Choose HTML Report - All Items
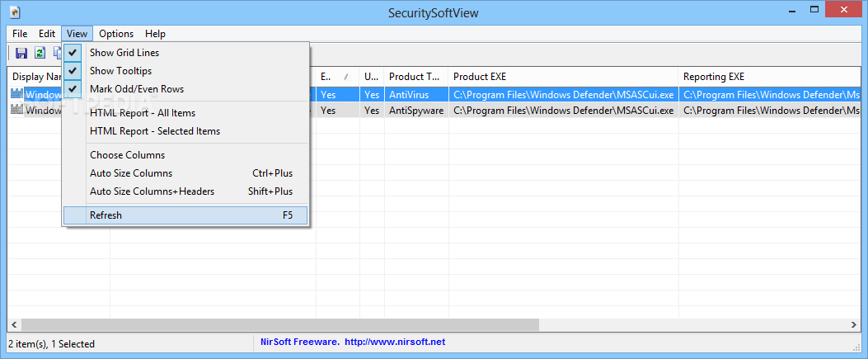868x359 pixels. point(185,113)
